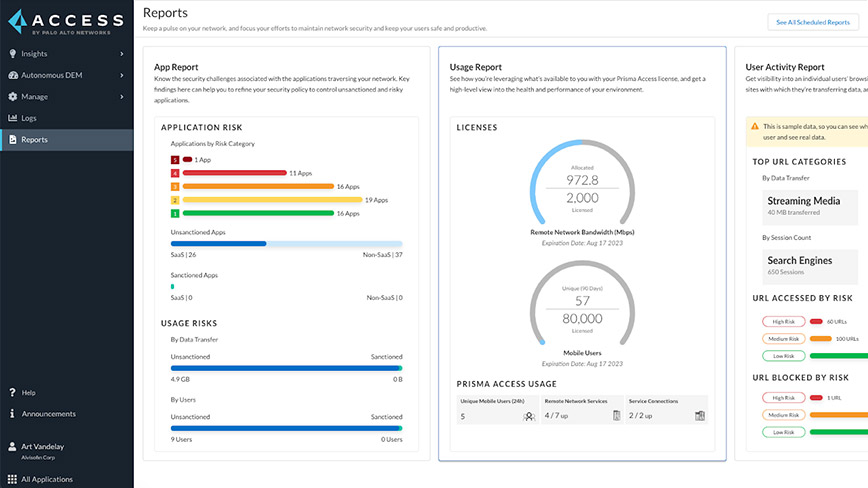Screen dimensions: 868x488
Task: Open All Applications grid icon
Action: [x=12, y=479]
